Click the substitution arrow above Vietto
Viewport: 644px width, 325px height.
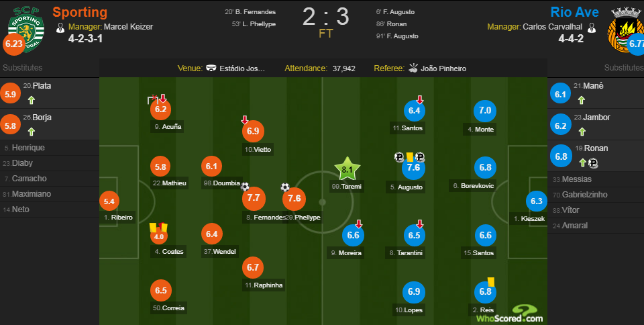coord(245,120)
